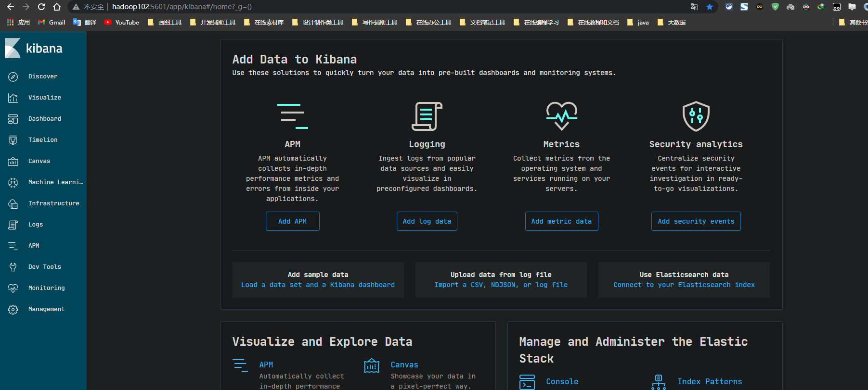868x390 pixels.
Task: Open the Dashboard icon in sidebar
Action: pos(13,119)
